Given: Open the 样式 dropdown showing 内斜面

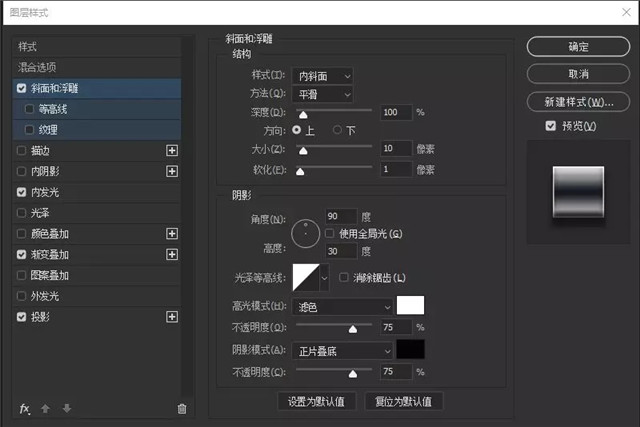Looking at the screenshot, I should click(x=322, y=76).
